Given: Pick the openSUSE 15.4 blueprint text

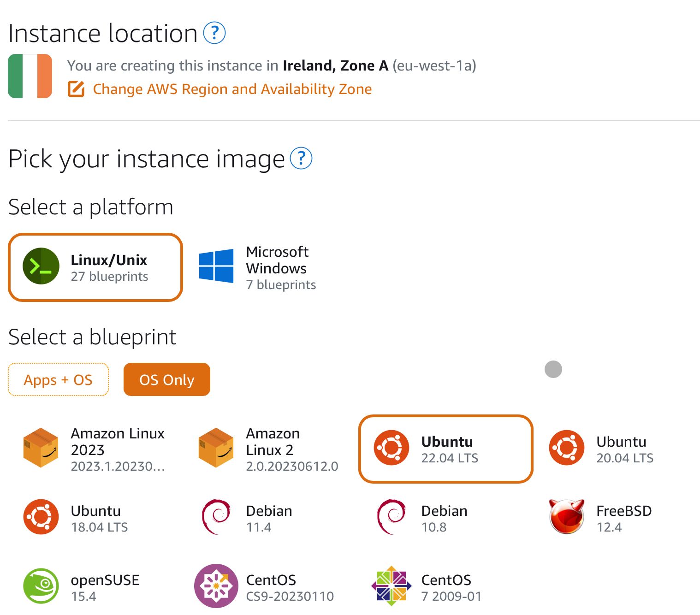Looking at the screenshot, I should [x=105, y=588].
